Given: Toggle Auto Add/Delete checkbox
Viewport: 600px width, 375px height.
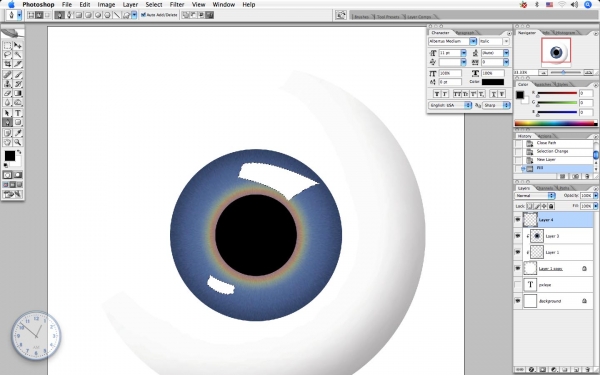Looking at the screenshot, I should click(x=143, y=15).
